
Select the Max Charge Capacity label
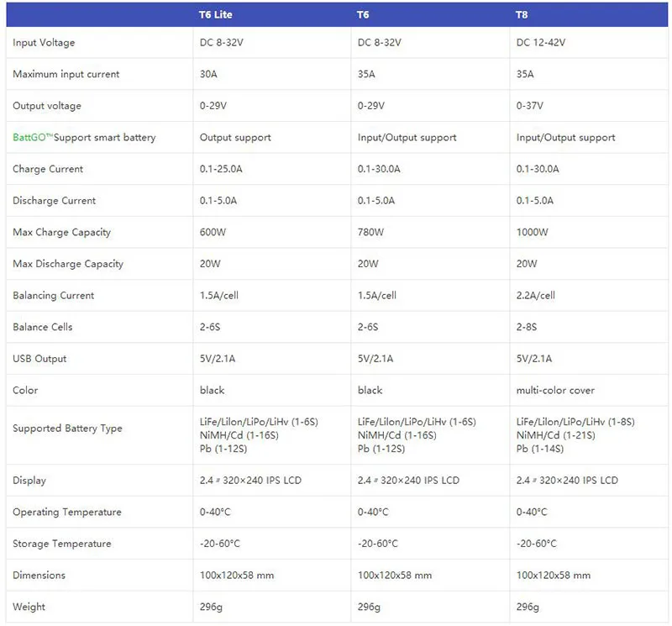[61, 233]
